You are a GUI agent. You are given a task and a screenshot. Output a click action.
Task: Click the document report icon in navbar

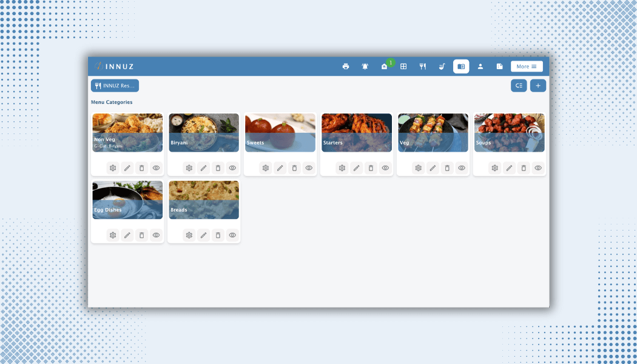click(500, 67)
